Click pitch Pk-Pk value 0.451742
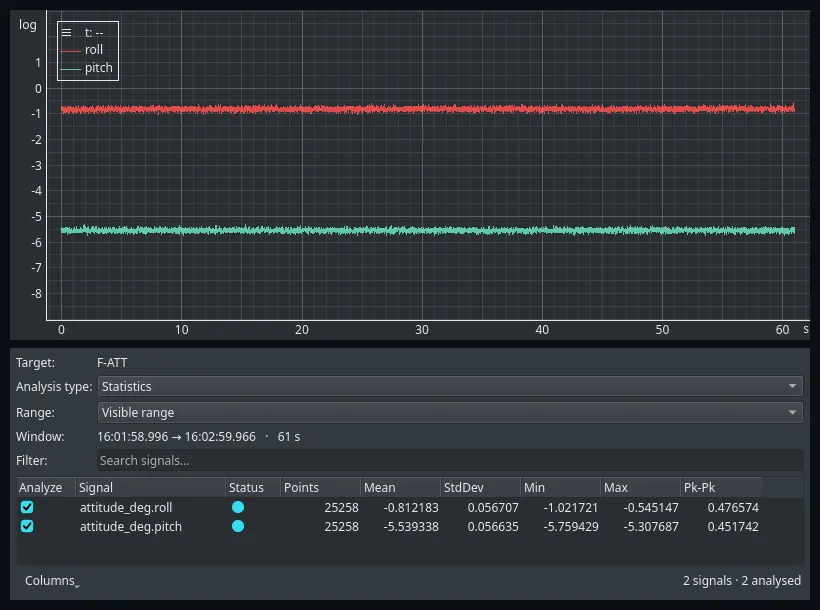Screen dimensions: 820x610 point(733,527)
